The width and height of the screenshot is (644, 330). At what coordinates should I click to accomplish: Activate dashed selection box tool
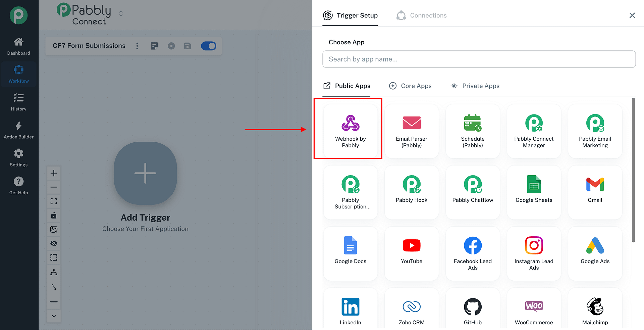pyautogui.click(x=54, y=257)
